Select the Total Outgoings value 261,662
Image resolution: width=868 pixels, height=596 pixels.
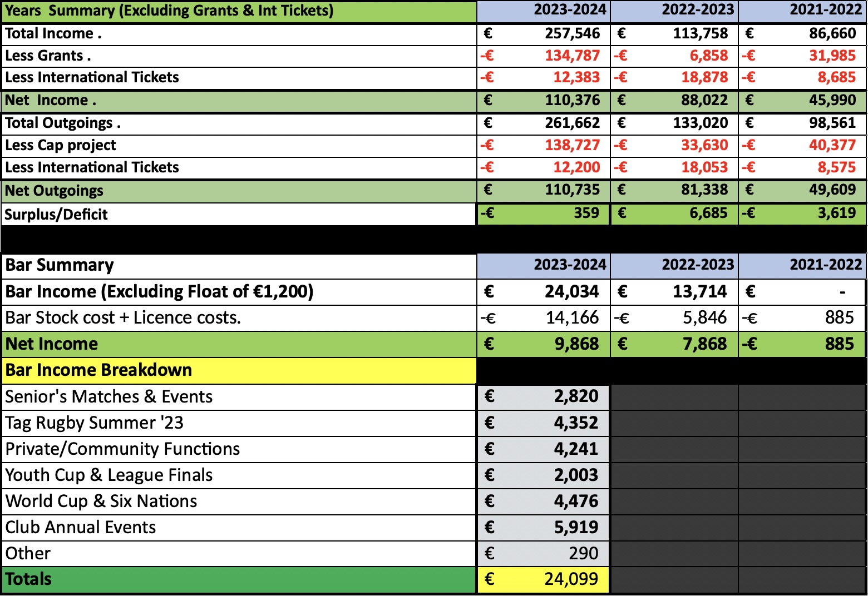click(x=573, y=123)
